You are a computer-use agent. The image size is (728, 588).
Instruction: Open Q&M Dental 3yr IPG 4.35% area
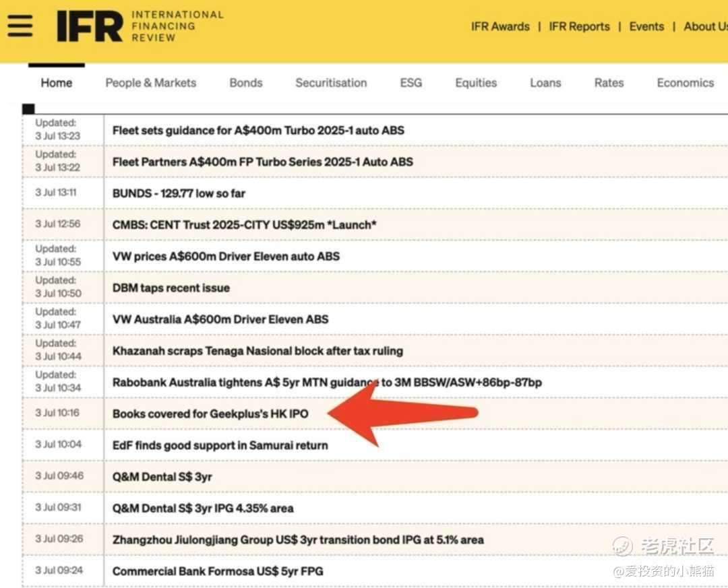[203, 509]
